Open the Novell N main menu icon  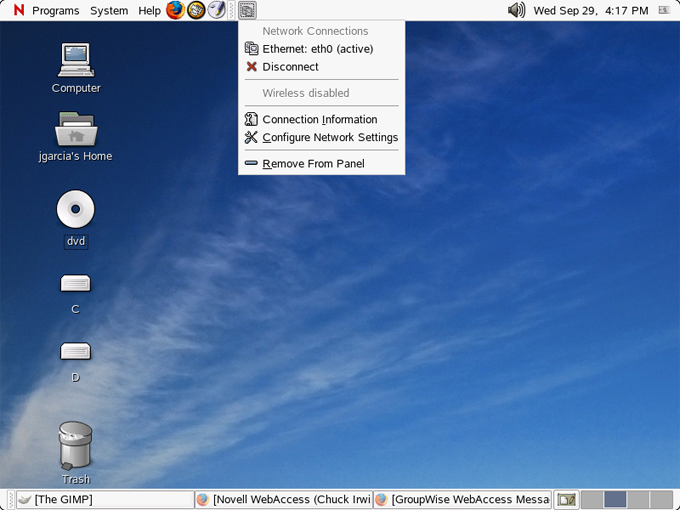19,10
